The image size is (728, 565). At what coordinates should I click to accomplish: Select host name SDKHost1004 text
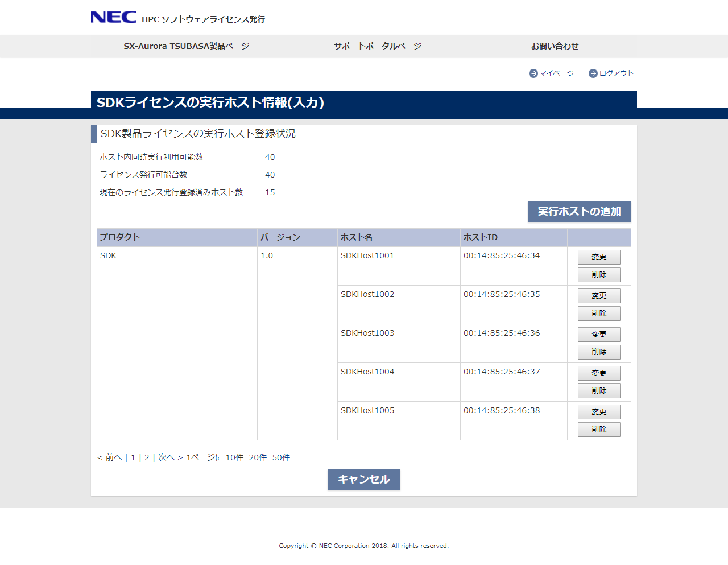coord(367,372)
